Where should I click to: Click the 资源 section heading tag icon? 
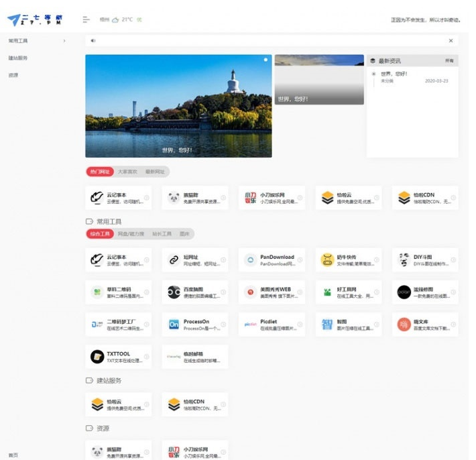[x=89, y=428]
